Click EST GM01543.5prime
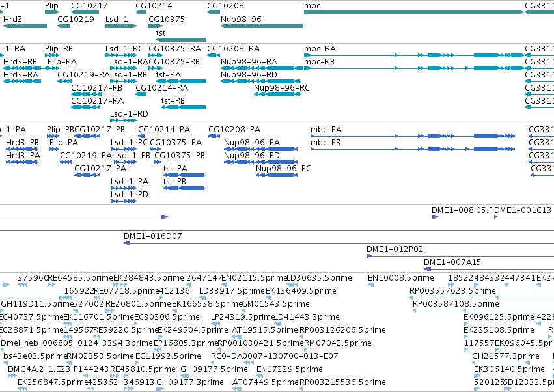The width and height of the screenshot is (554, 392). pyautogui.click(x=275, y=304)
